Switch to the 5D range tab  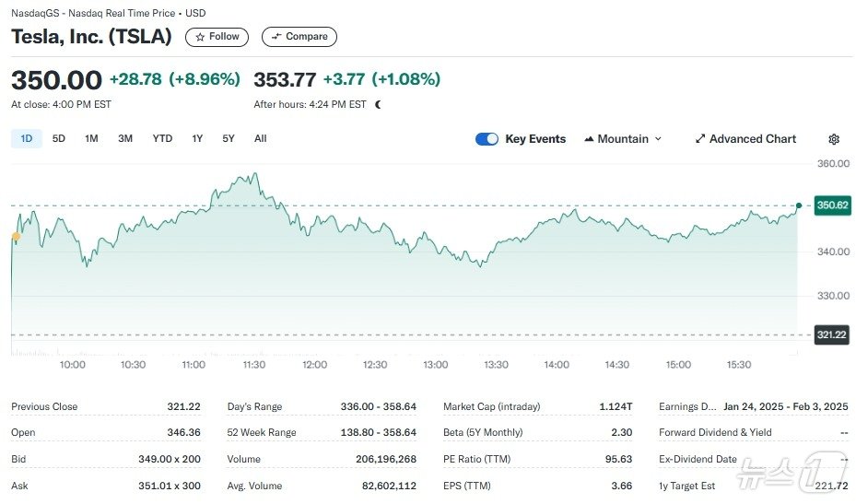click(x=59, y=139)
